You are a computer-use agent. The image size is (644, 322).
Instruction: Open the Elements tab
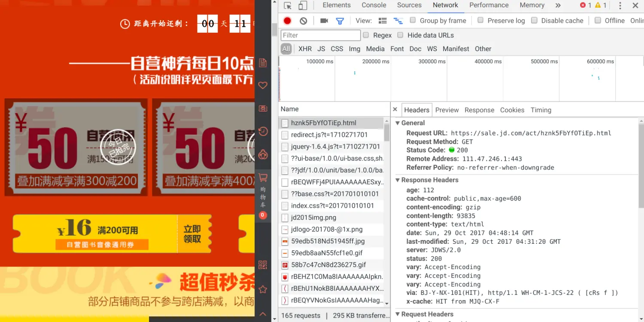coord(337,5)
